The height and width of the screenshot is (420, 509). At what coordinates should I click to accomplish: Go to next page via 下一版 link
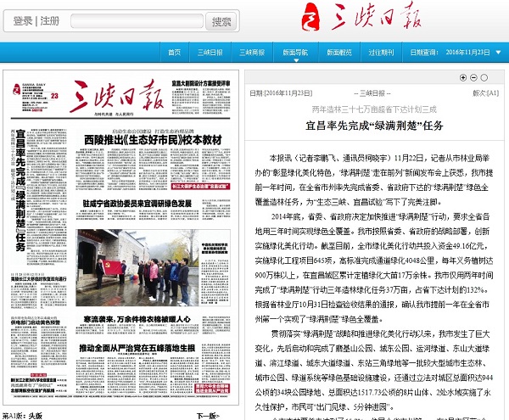[x=206, y=415]
